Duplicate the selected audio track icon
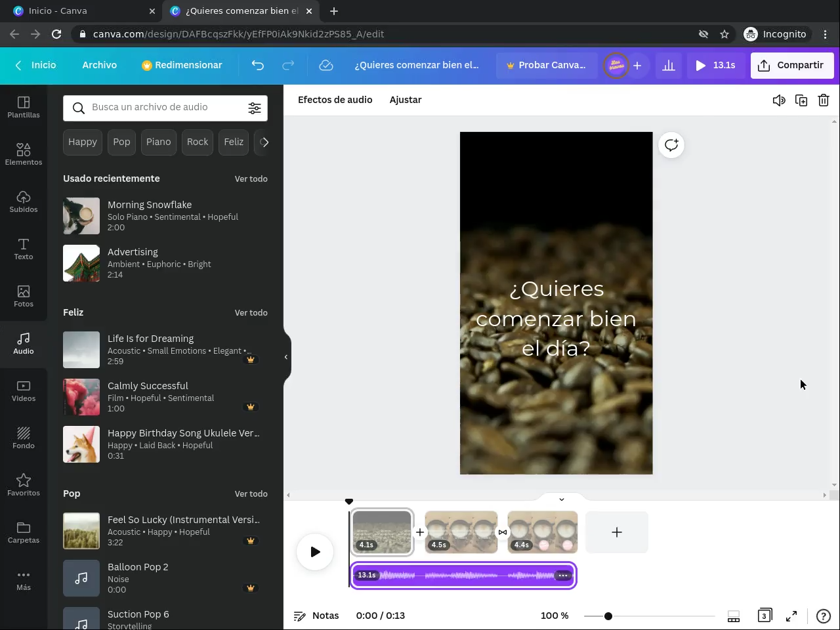Screen dimensions: 840x630 pyautogui.click(x=801, y=100)
